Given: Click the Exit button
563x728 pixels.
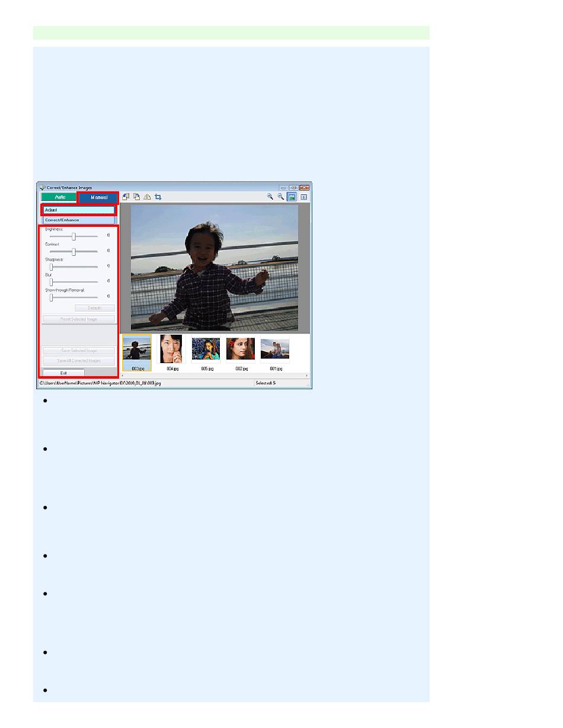Looking at the screenshot, I should (63, 373).
